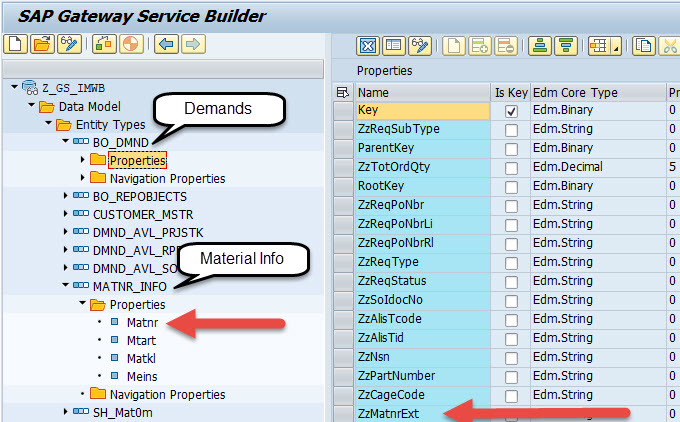Check Is Key for ZzReqType
680x422 pixels.
click(x=511, y=263)
